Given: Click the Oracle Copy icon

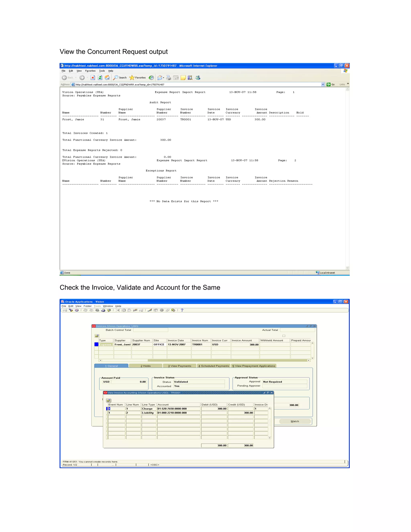Looking at the screenshot, I should click(x=124, y=310).
